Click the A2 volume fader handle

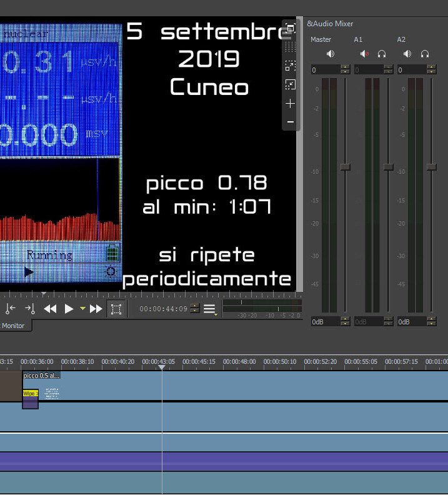(x=432, y=167)
